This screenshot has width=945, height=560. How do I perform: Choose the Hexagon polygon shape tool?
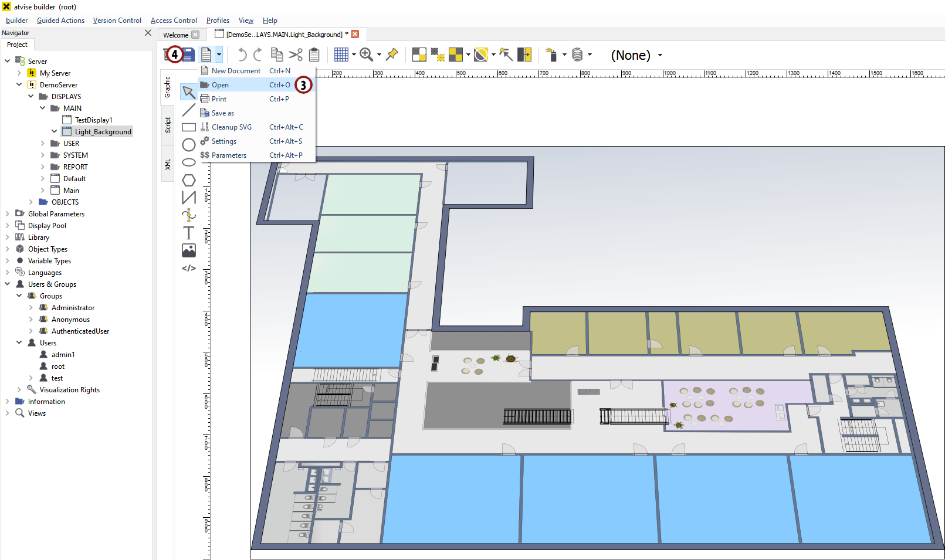click(188, 180)
